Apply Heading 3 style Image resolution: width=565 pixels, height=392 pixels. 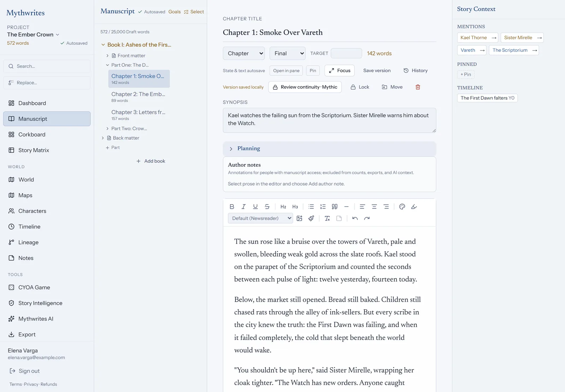tap(295, 207)
